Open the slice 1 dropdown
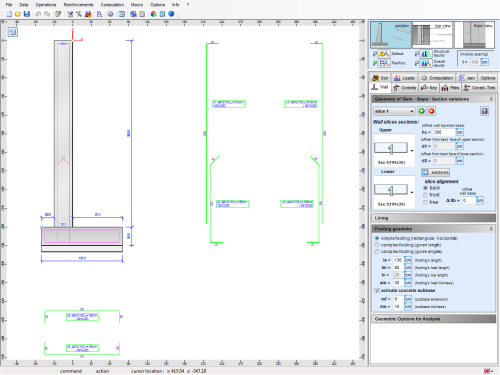This screenshot has height=375, width=500. click(x=394, y=111)
